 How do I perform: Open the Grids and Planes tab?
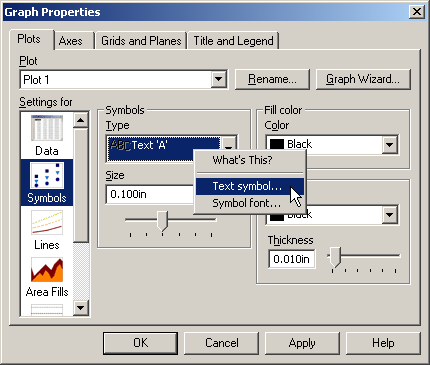click(x=141, y=41)
